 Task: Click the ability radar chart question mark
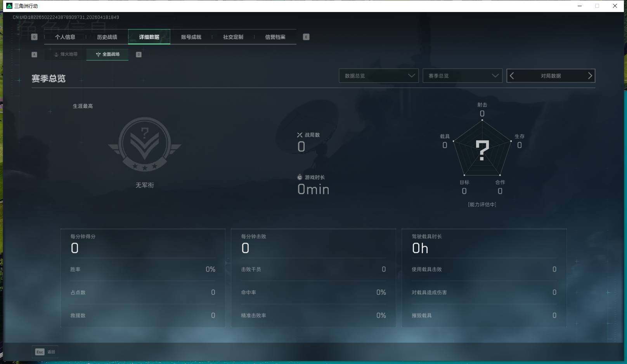pyautogui.click(x=482, y=150)
